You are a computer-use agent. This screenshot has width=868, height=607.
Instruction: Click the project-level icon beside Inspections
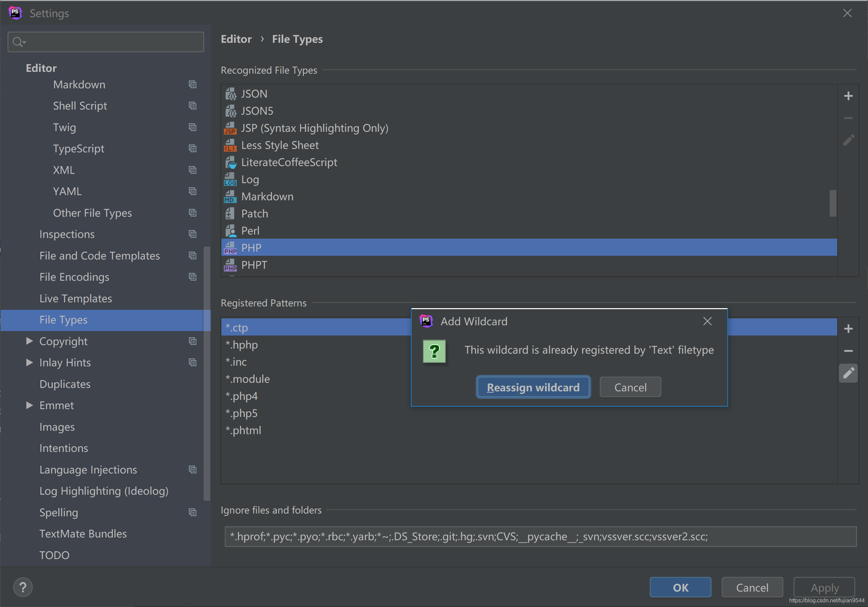tap(192, 234)
